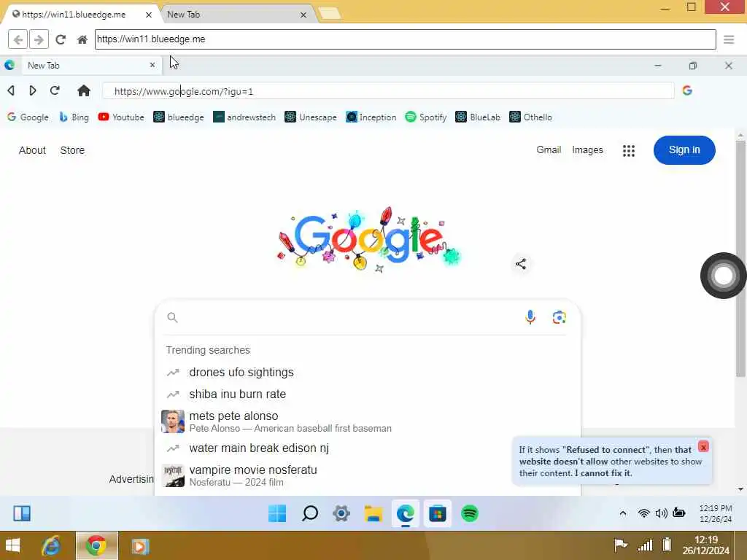Refresh the inner Edge page
747x560 pixels.
pyautogui.click(x=55, y=90)
